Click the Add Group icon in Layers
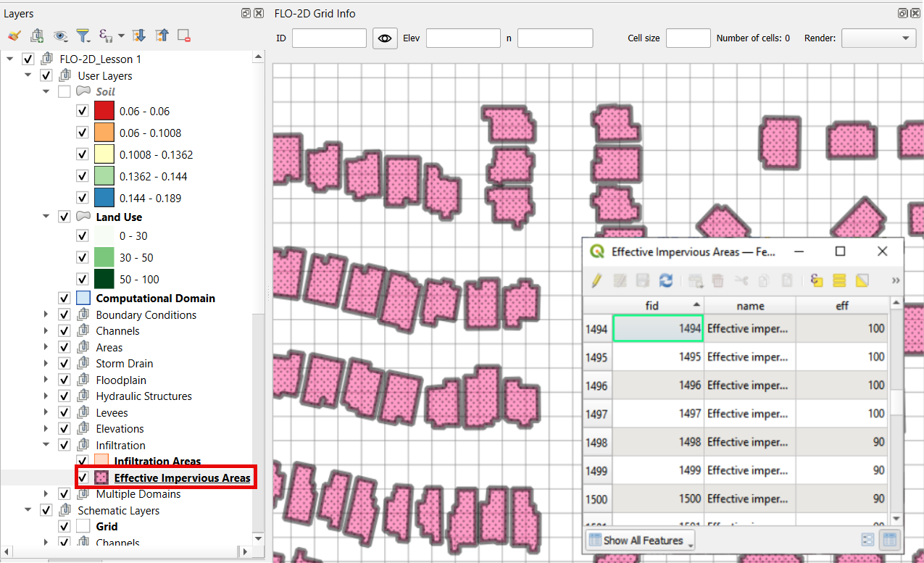Viewport: 924px width, 563px height. pyautogui.click(x=37, y=35)
